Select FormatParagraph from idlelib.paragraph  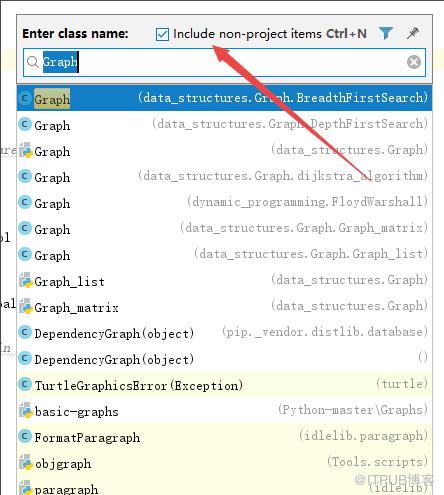pos(224,437)
